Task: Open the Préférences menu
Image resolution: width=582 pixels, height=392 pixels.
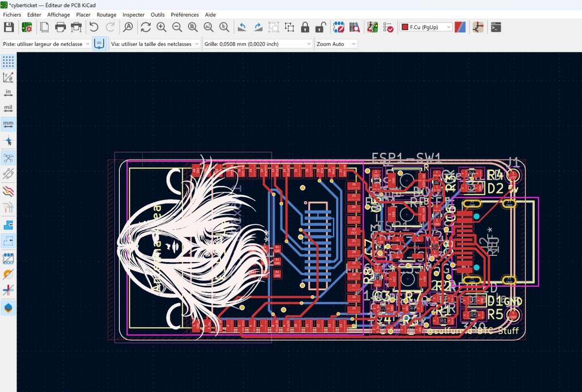Action: point(185,15)
